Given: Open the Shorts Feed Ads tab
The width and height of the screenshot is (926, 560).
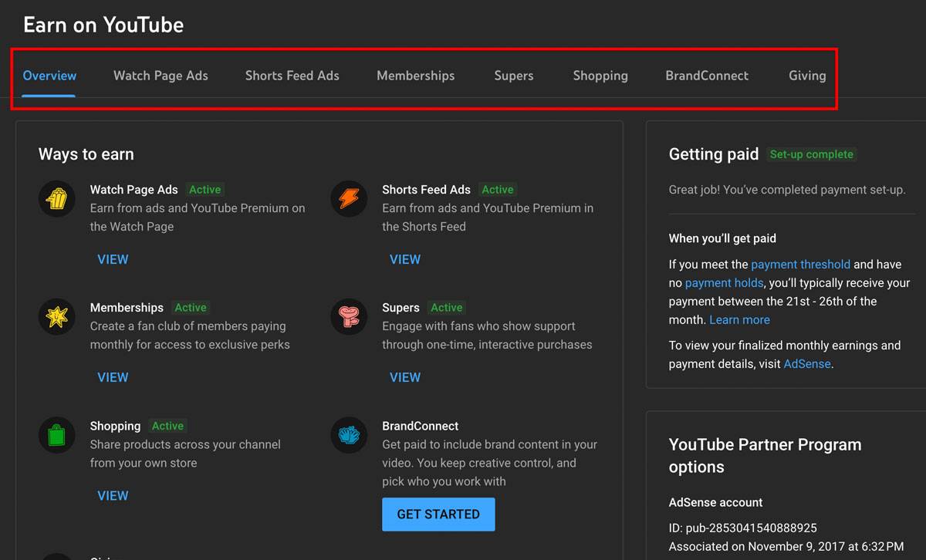Looking at the screenshot, I should coord(292,76).
